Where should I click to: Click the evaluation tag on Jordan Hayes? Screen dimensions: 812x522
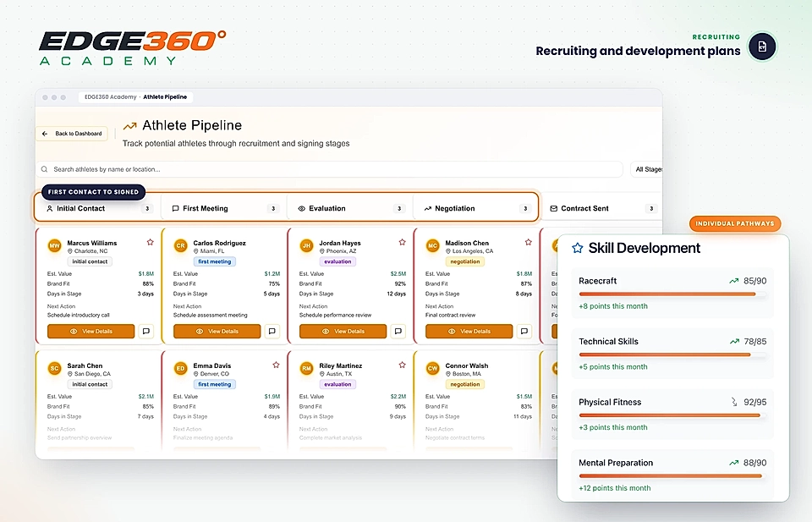tap(337, 261)
